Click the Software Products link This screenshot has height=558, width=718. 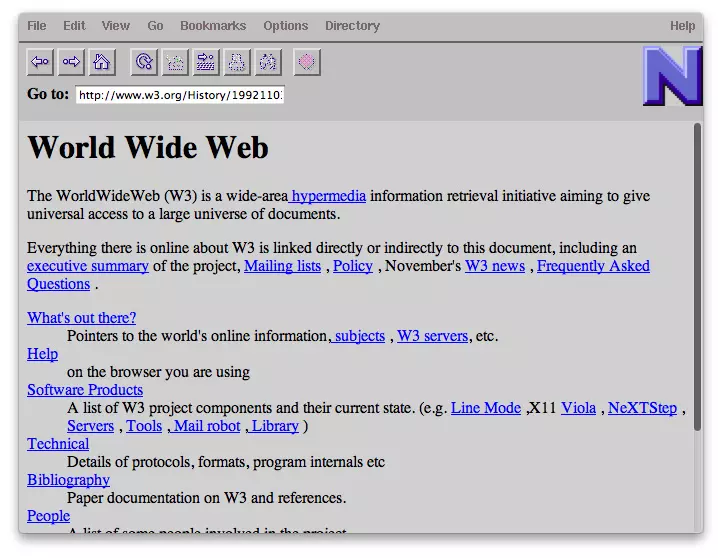(x=85, y=390)
